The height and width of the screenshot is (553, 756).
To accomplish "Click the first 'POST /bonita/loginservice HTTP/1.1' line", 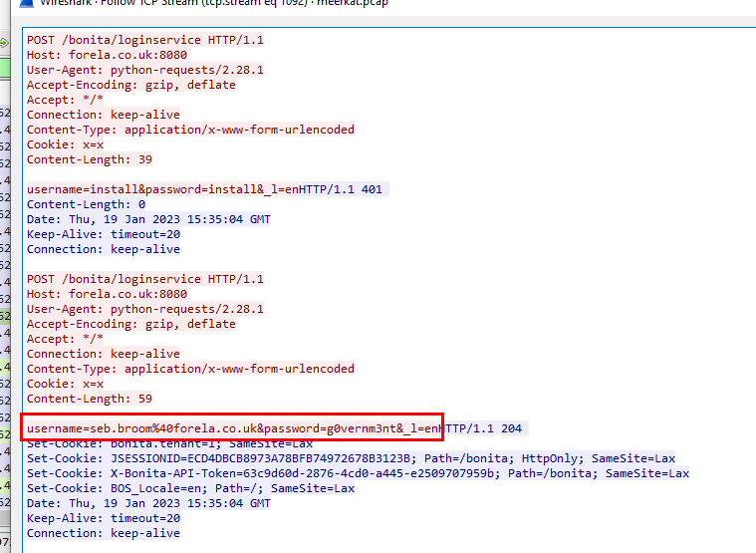I will pos(145,40).
